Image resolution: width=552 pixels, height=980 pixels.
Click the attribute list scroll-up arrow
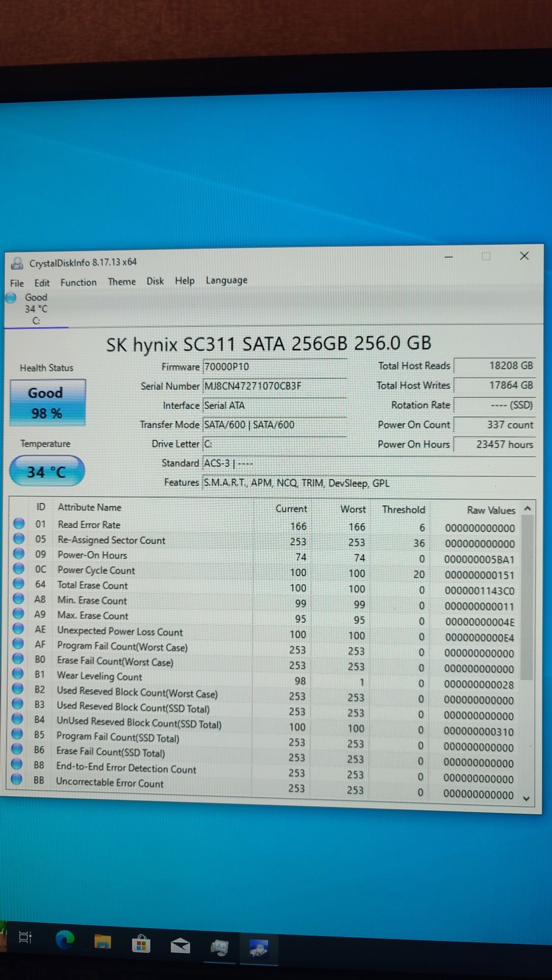[527, 509]
